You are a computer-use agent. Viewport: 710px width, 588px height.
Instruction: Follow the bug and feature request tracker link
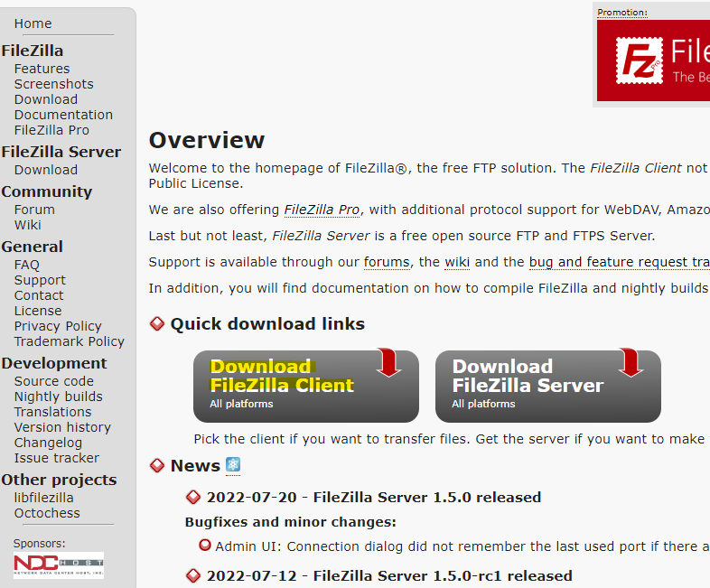pyautogui.click(x=620, y=263)
